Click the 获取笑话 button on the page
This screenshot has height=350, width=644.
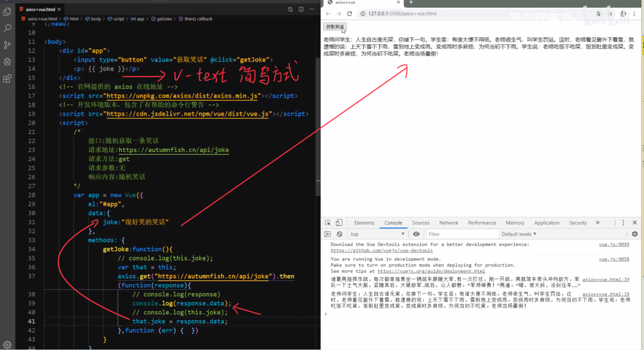335,27
